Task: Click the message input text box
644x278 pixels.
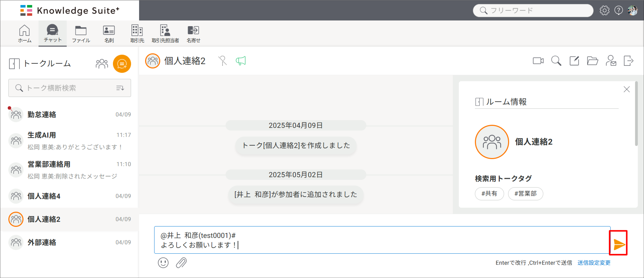Action: point(382,240)
